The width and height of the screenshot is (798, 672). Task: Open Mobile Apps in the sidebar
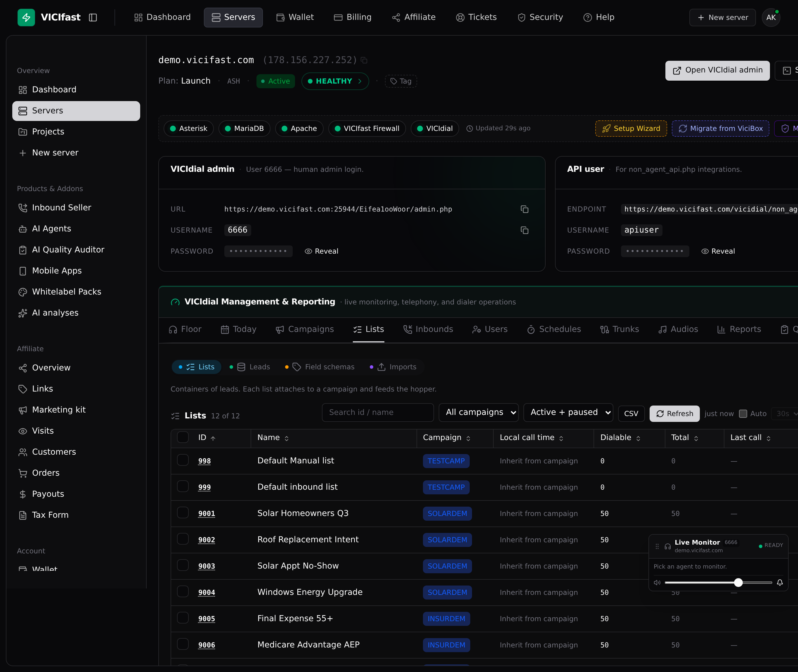[76, 271]
